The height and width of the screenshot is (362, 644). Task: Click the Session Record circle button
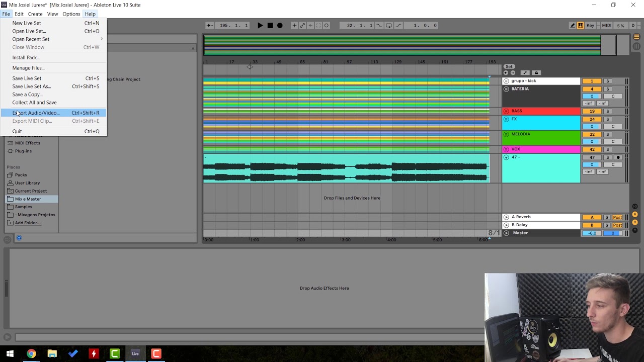[x=327, y=25]
